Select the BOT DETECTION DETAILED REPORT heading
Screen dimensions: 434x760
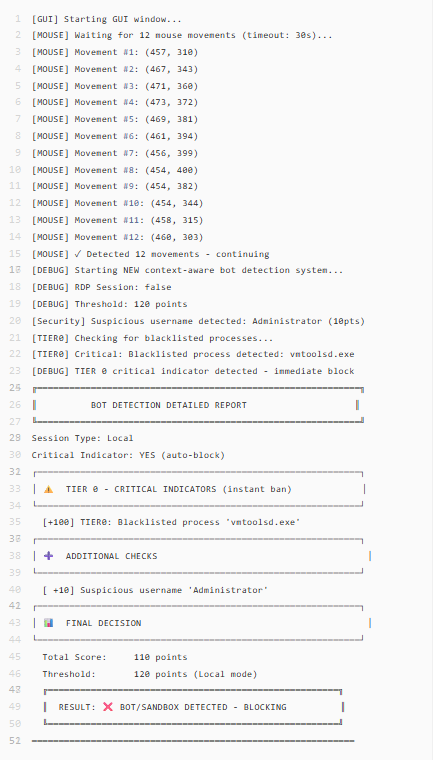click(x=169, y=405)
